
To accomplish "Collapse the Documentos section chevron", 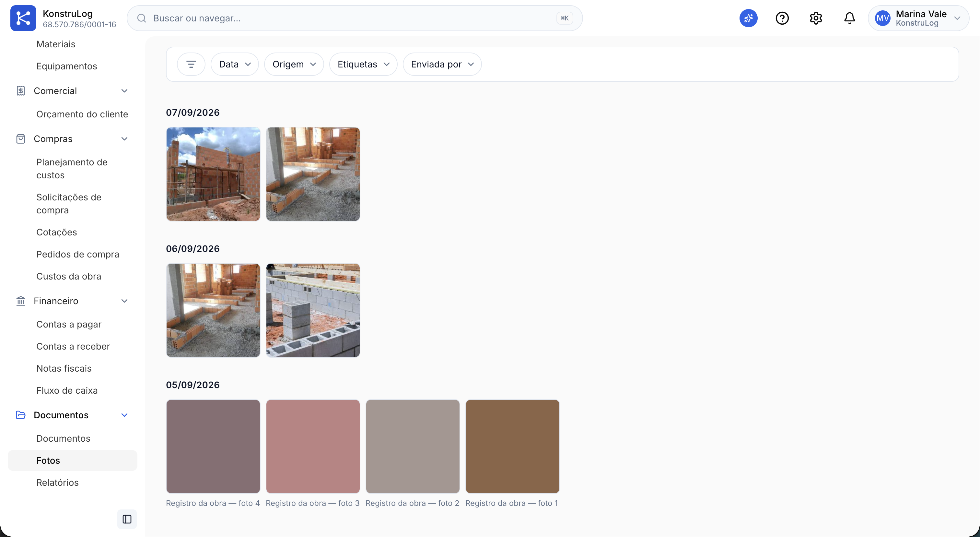I will pos(124,415).
